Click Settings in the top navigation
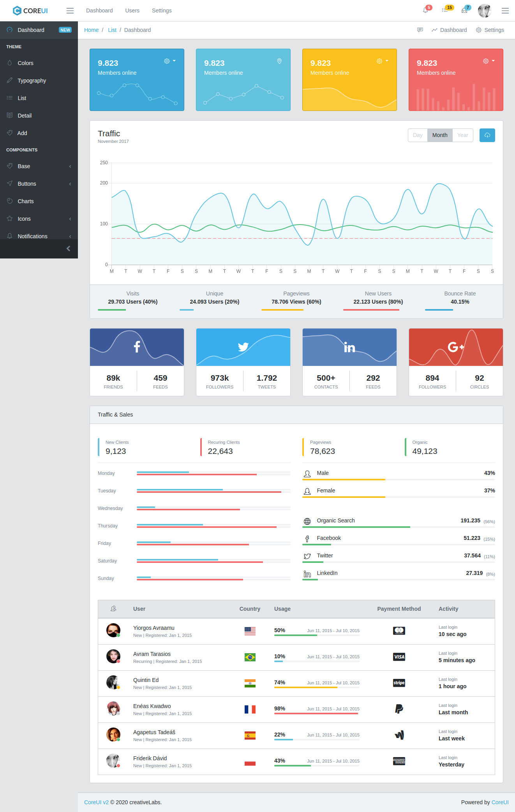The height and width of the screenshot is (812, 515). [162, 11]
